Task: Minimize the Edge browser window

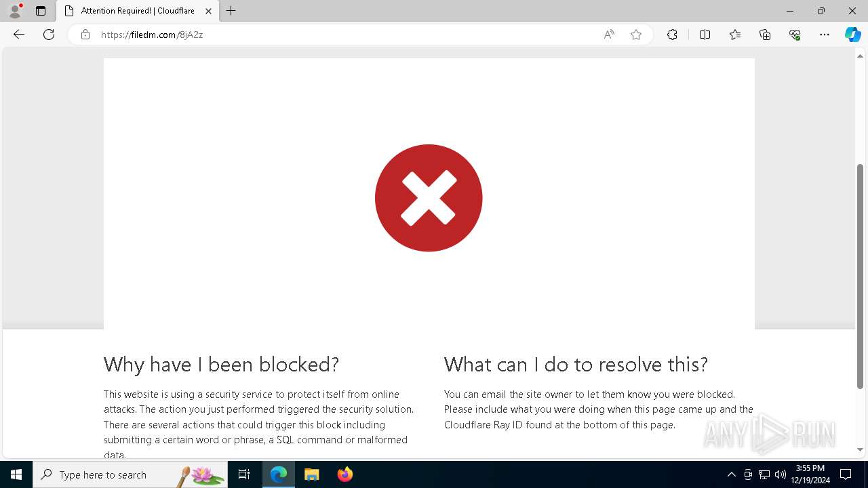Action: [790, 11]
